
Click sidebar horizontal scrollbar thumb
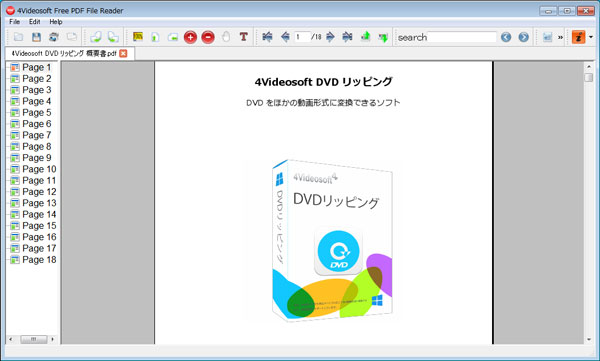pyautogui.click(x=34, y=339)
